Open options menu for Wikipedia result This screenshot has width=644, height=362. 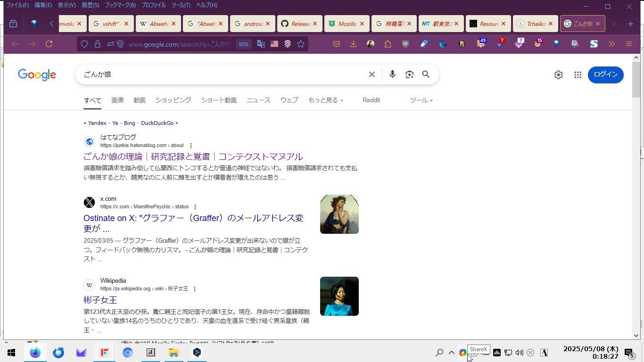click(195, 289)
